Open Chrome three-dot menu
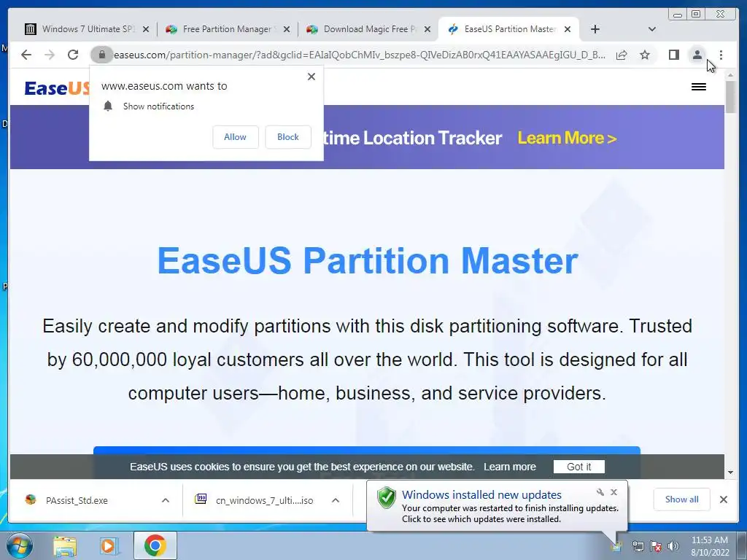The width and height of the screenshot is (747, 560). click(721, 55)
